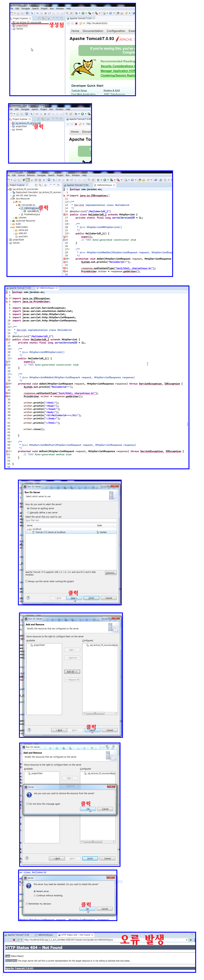The height and width of the screenshot is (980, 204).
Task: Open the Clustering/Session Replication link
Action: click(x=117, y=75)
